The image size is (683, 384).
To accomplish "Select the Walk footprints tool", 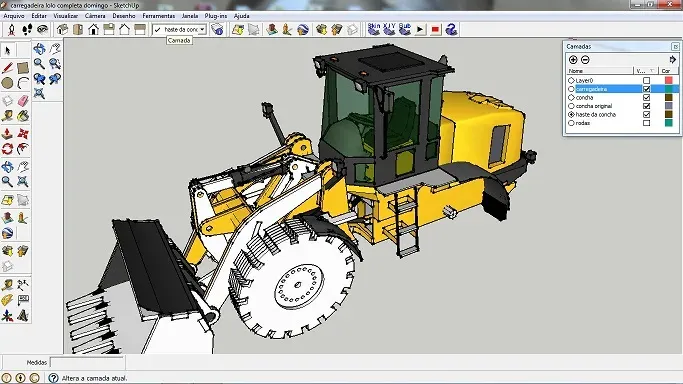I will (27, 29).
